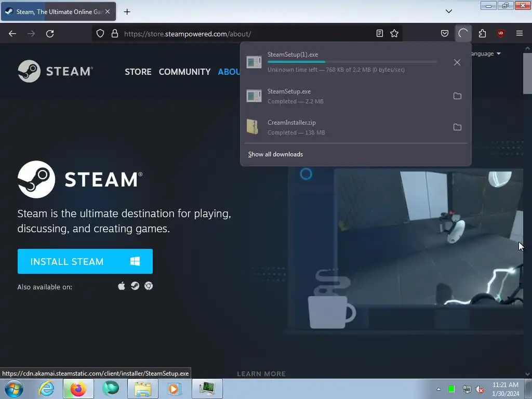Click the page vertical scrollbar thumb
Viewport: 532px width, 399px height.
pyautogui.click(x=527, y=73)
